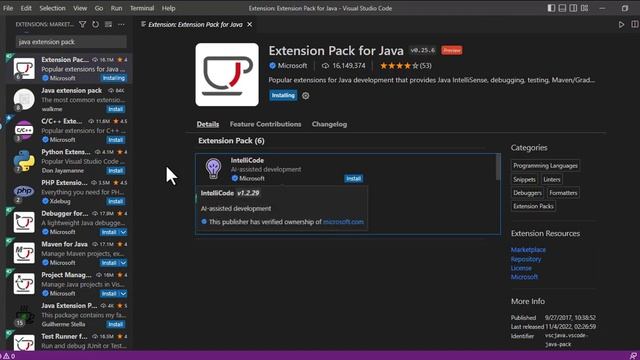
Task: Click the Run play icon in editor toolbar
Action: coord(621,24)
